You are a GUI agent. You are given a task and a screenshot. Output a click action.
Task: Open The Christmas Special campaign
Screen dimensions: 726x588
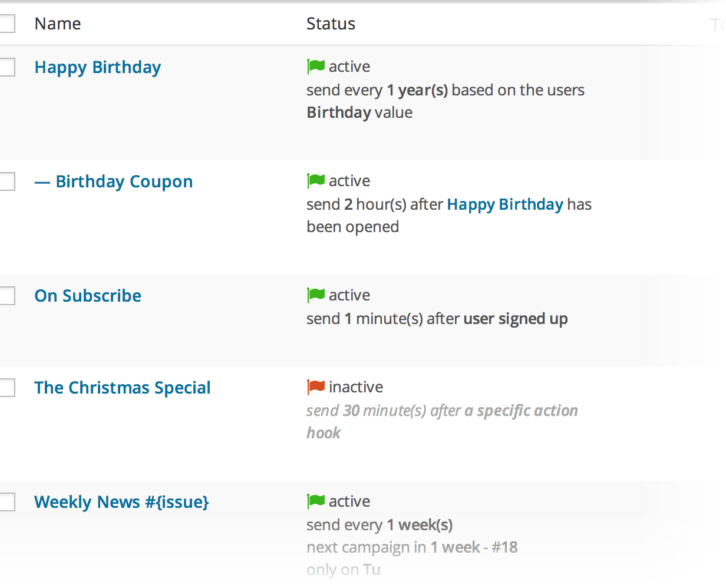point(123,388)
